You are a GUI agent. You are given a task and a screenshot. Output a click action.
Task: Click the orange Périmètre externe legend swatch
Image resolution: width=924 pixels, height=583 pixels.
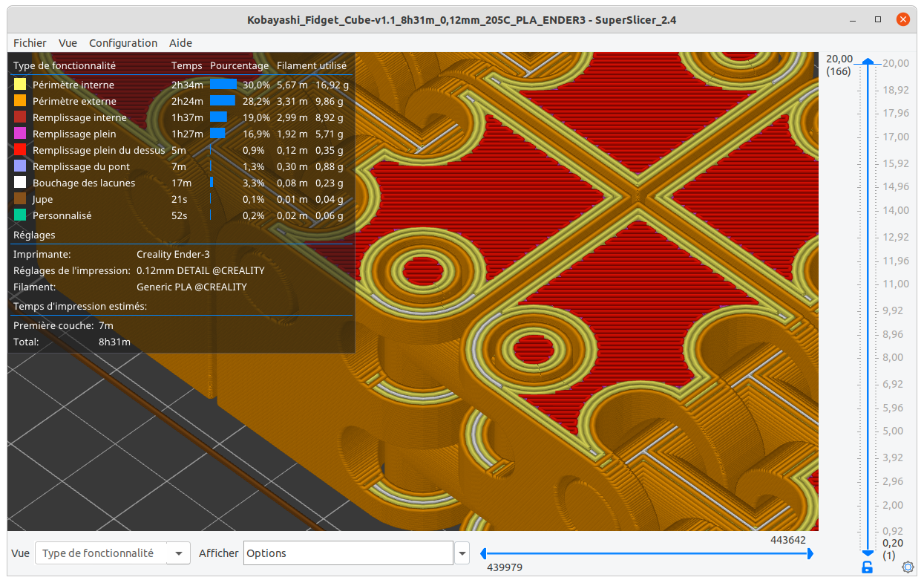pyautogui.click(x=20, y=101)
